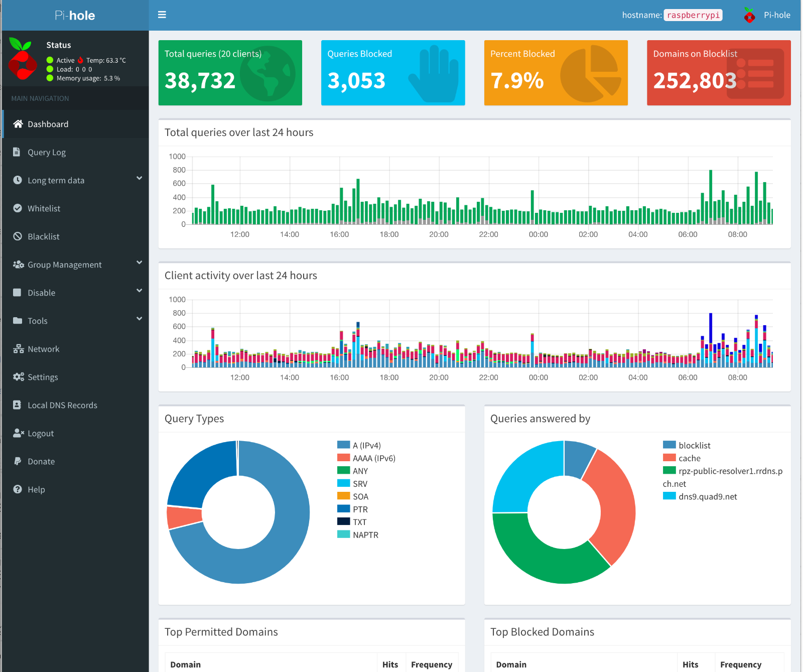This screenshot has width=803, height=672.
Task: Go to the Blacklist page
Action: 75,236
